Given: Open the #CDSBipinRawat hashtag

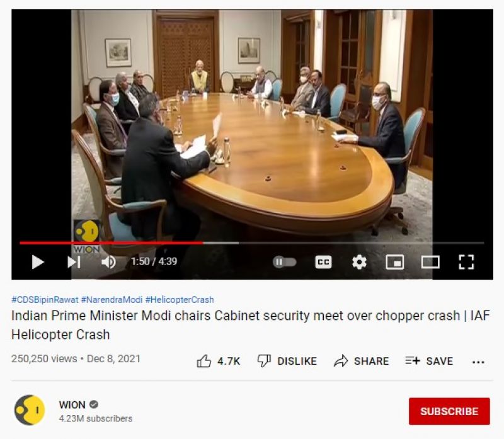Looking at the screenshot, I should pos(45,300).
